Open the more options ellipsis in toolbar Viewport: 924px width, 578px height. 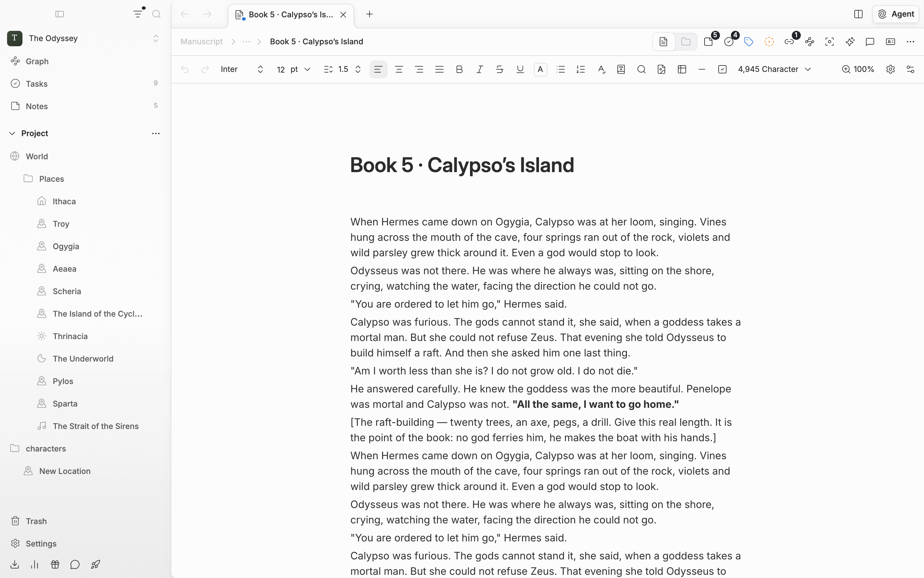(x=910, y=42)
